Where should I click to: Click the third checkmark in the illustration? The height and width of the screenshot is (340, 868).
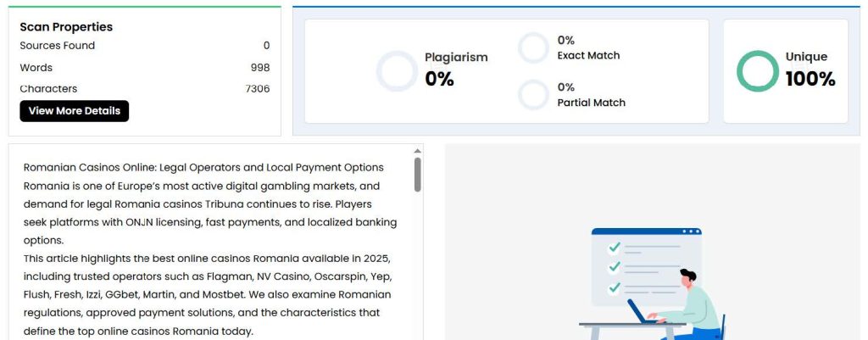click(615, 288)
